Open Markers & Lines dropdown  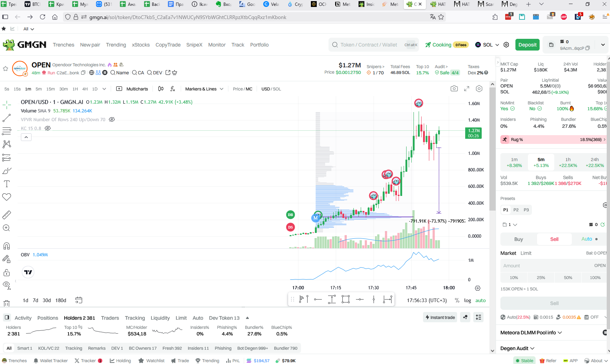coord(204,89)
